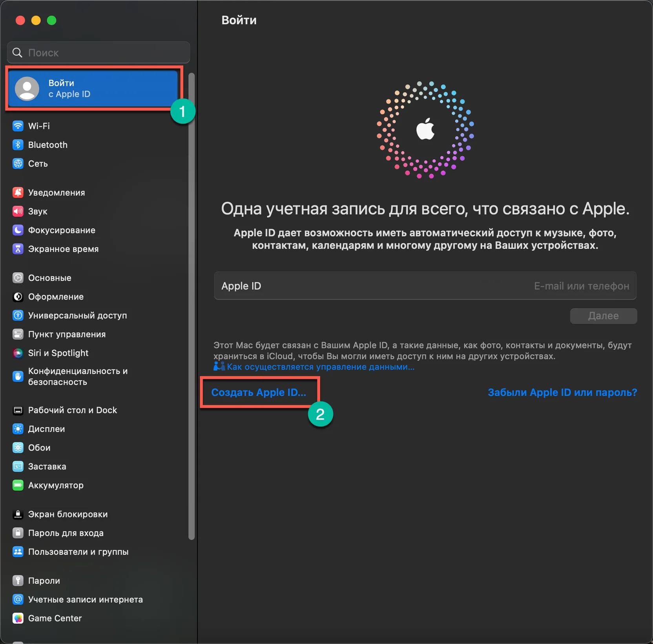Click the Фокусирование label text

click(62, 230)
